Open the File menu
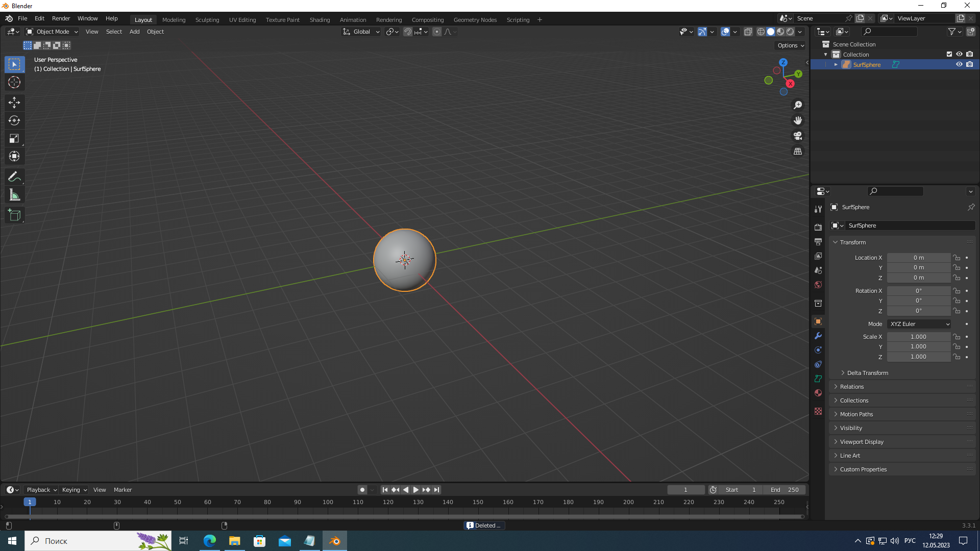The image size is (980, 551). click(22, 18)
